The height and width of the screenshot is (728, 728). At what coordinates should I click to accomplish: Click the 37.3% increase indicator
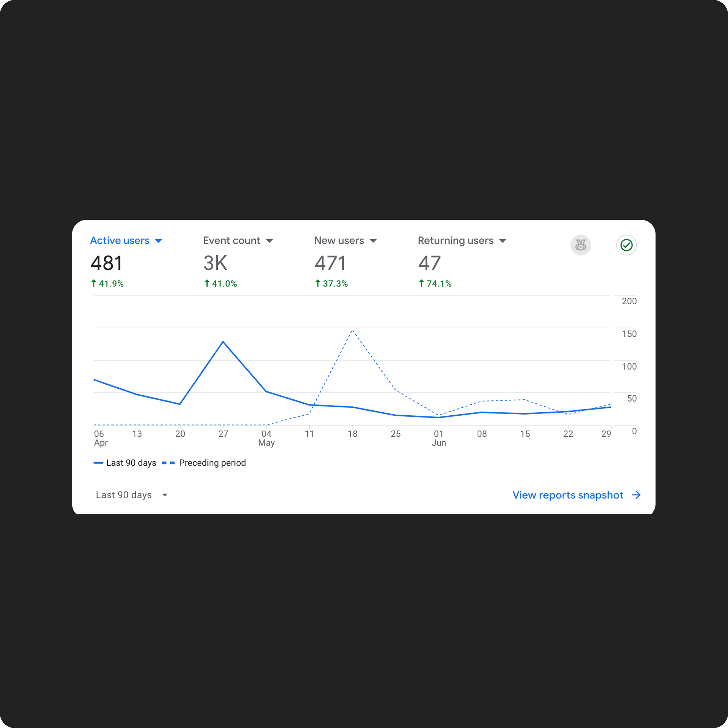point(331,283)
